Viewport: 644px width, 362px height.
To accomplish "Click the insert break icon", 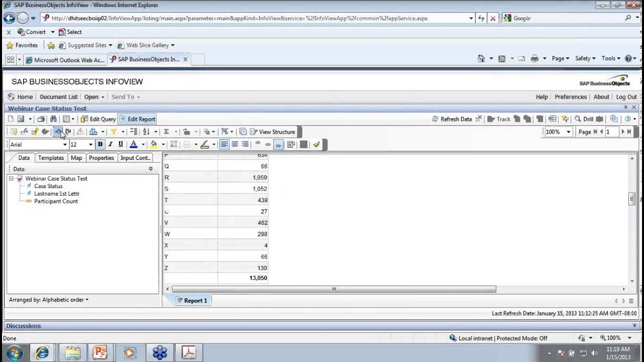I will tap(133, 132).
